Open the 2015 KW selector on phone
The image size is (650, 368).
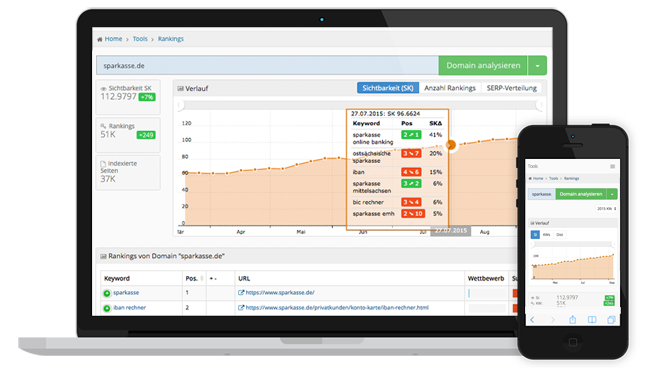pyautogui.click(x=606, y=208)
